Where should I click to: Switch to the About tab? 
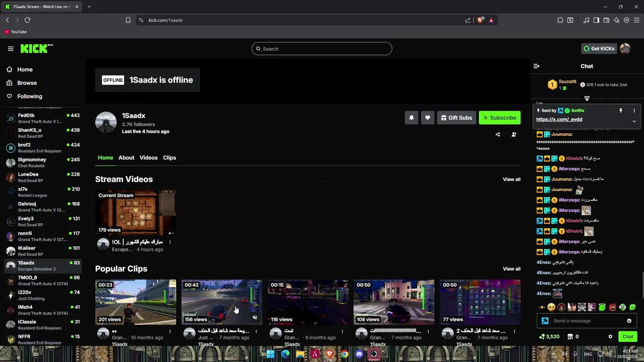point(126,158)
